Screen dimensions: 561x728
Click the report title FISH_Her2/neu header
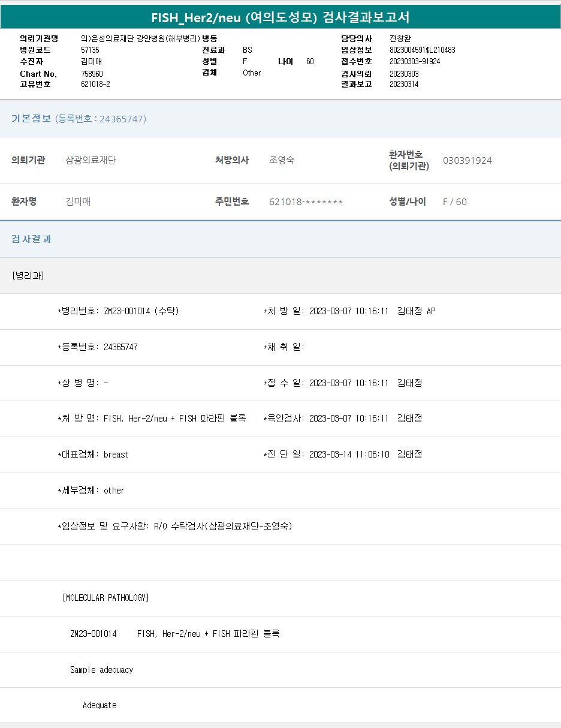click(x=280, y=17)
